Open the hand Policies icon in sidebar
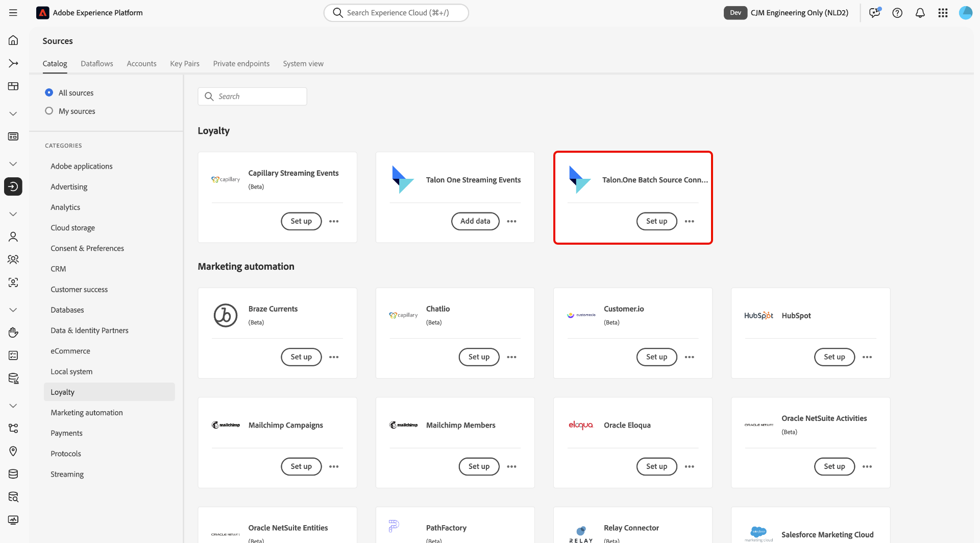Image resolution: width=980 pixels, height=543 pixels. point(13,333)
